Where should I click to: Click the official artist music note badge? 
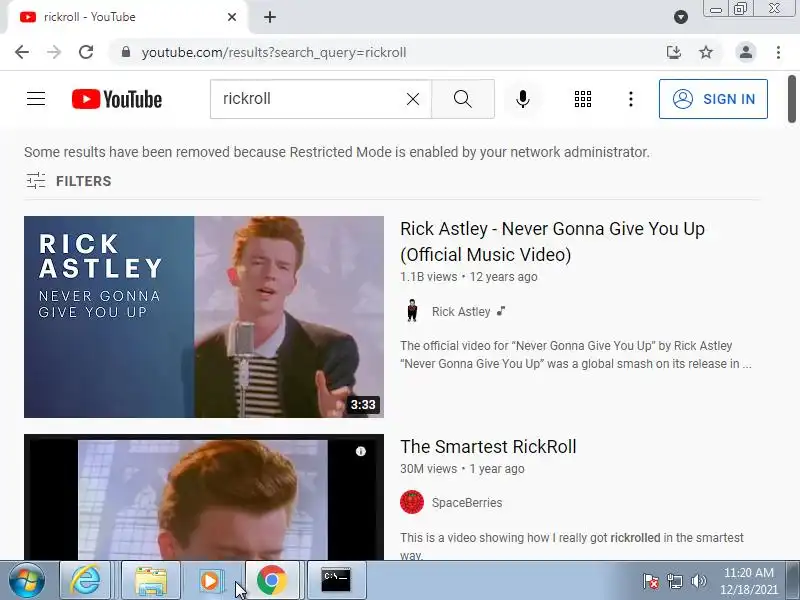pos(501,311)
